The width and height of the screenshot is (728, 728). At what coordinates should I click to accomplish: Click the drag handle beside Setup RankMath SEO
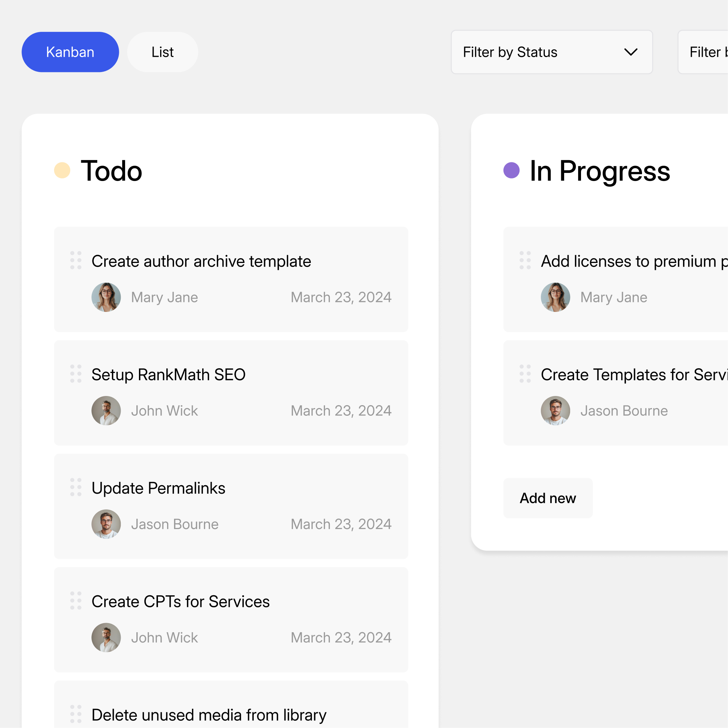pyautogui.click(x=76, y=374)
